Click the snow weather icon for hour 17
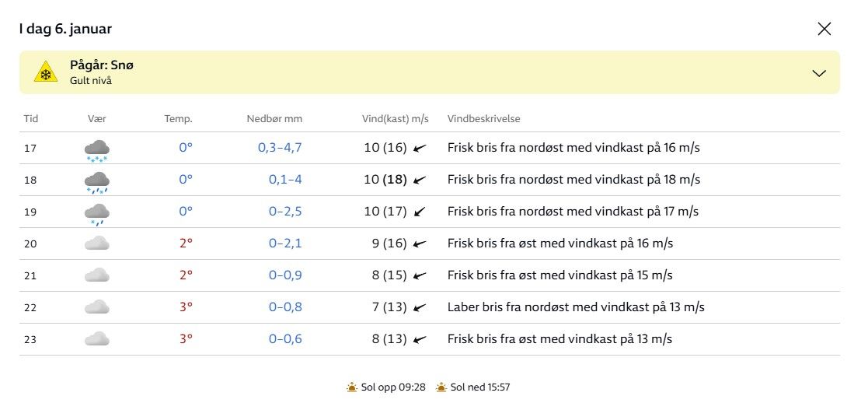Screen dimensions: 868x410 97,151
